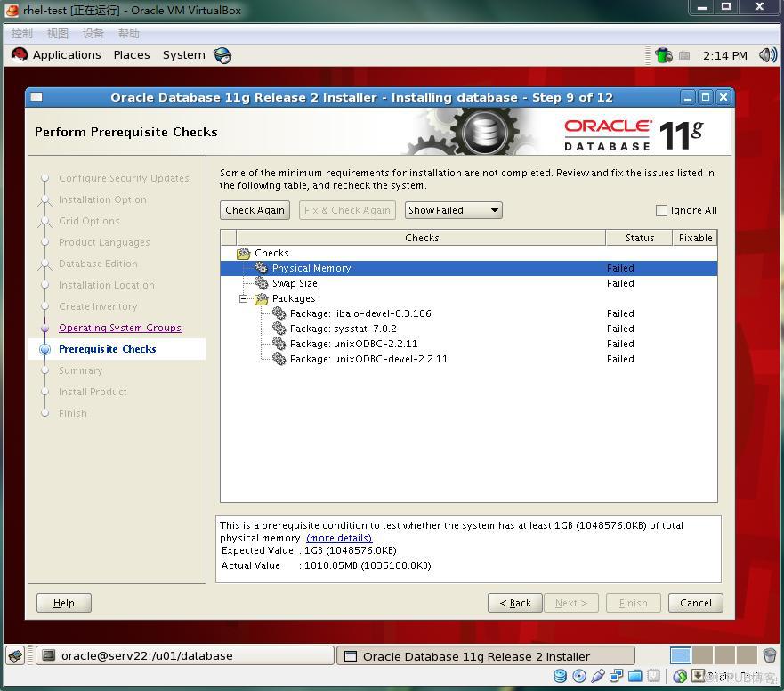784x691 pixels.
Task: Click the terminal icon in the taskbar entry
Action: pyautogui.click(x=49, y=655)
